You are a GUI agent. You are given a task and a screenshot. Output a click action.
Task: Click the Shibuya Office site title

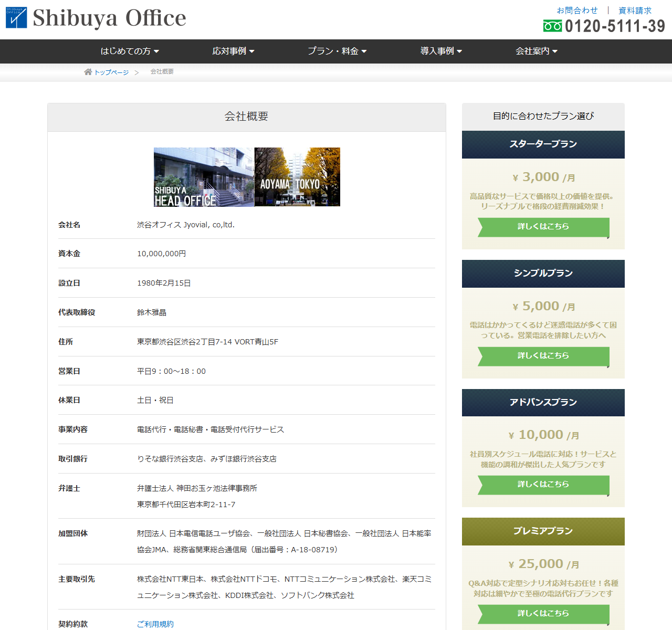(109, 18)
